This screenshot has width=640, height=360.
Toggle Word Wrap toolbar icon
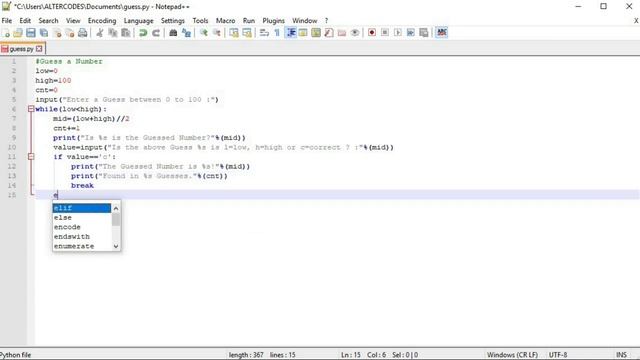[264, 33]
